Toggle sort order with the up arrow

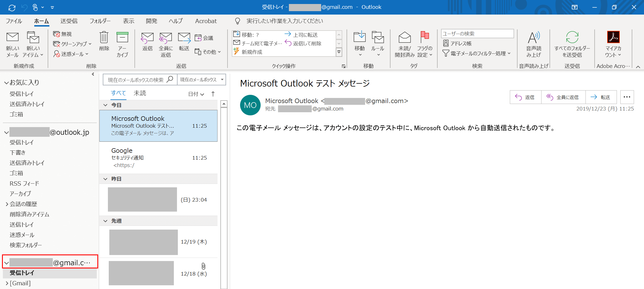(x=213, y=94)
